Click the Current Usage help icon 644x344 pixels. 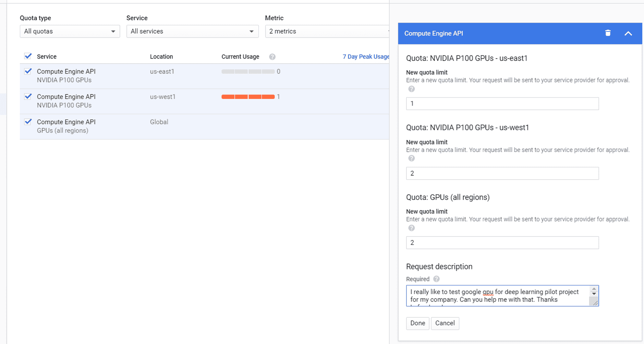click(x=272, y=57)
